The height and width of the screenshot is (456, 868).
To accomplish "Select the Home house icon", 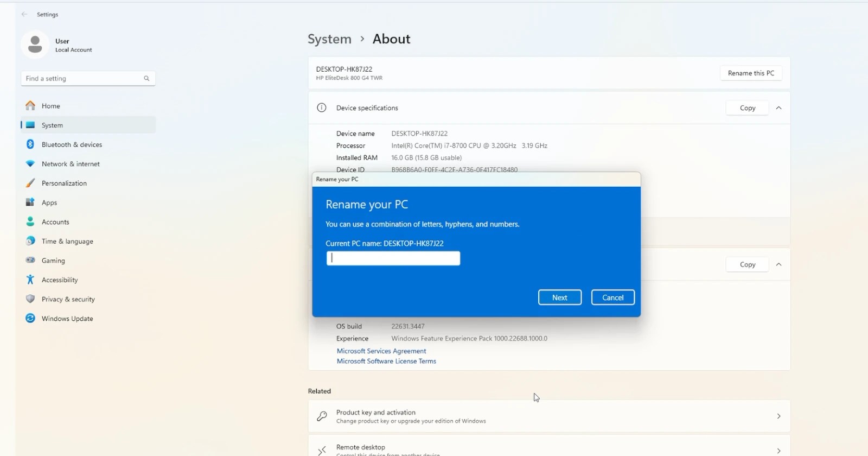I will (30, 105).
